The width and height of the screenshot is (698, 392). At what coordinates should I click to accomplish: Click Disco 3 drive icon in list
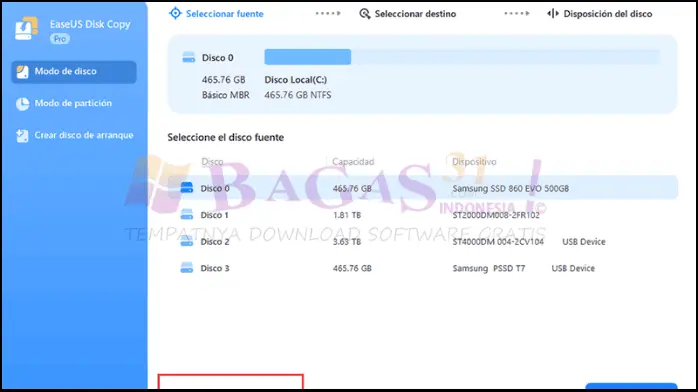pos(187,268)
